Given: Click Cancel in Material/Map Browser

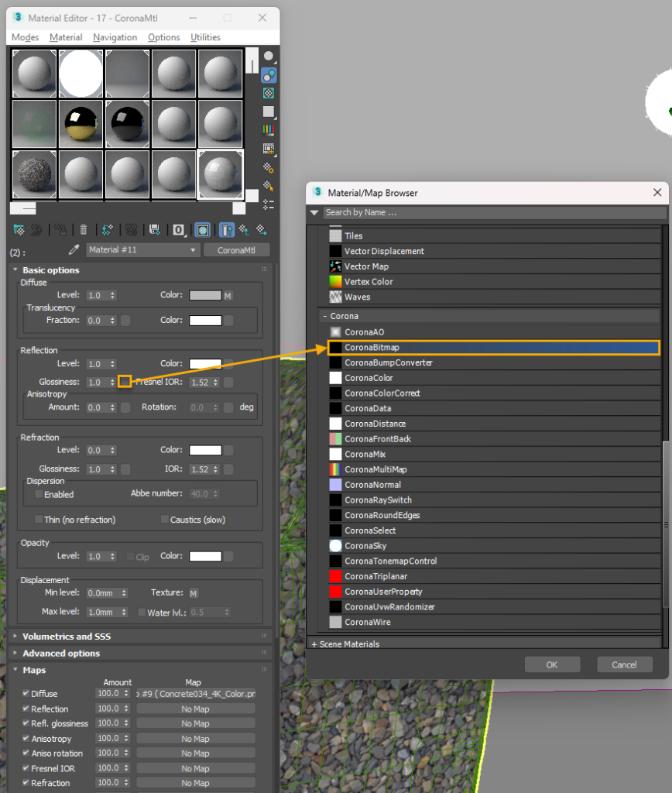Looking at the screenshot, I should [625, 664].
